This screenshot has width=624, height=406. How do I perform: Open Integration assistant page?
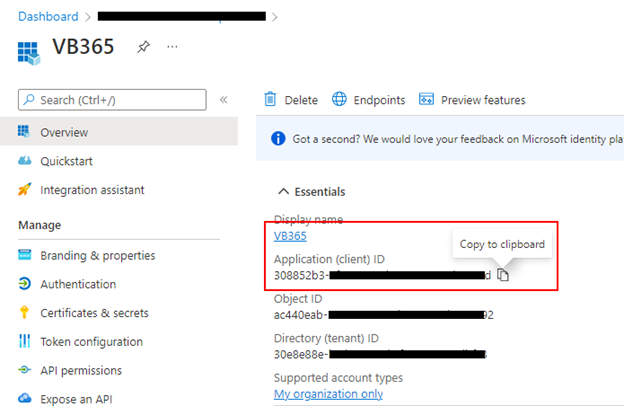pyautogui.click(x=92, y=190)
